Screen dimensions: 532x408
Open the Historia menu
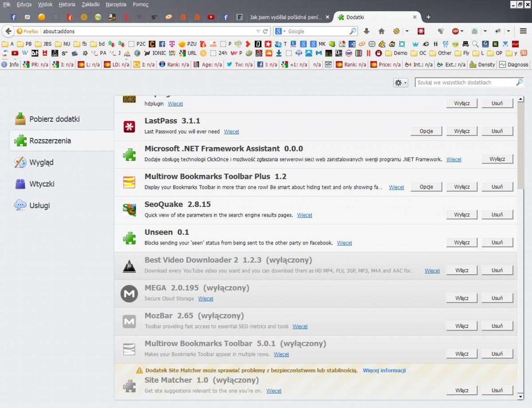(67, 4)
